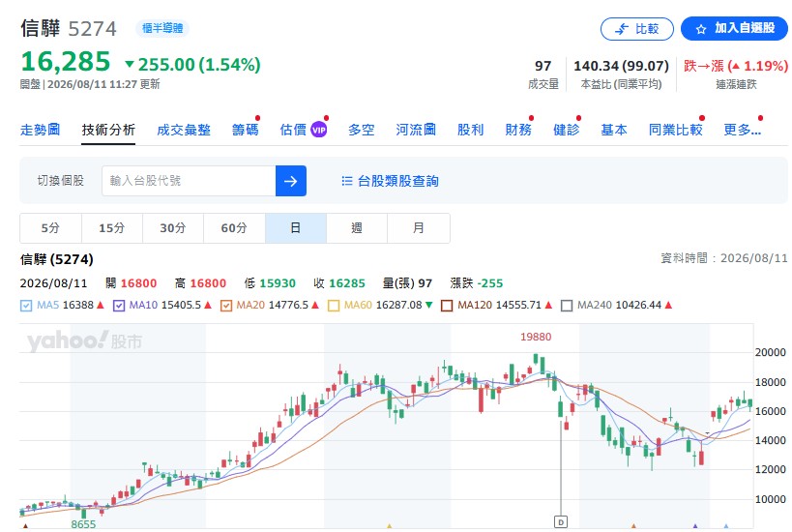Click the star icon in 加入自選股
Image resolution: width=792 pixels, height=532 pixels.
700,29
